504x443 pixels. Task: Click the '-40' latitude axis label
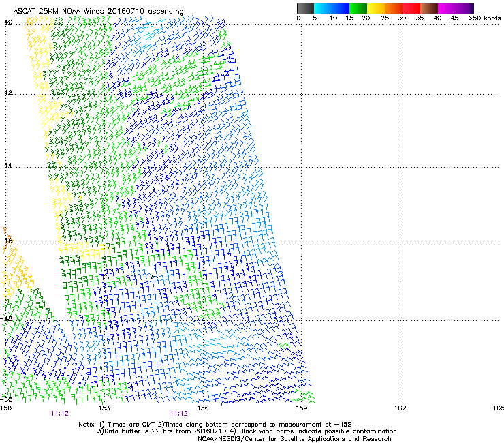(x=6, y=22)
